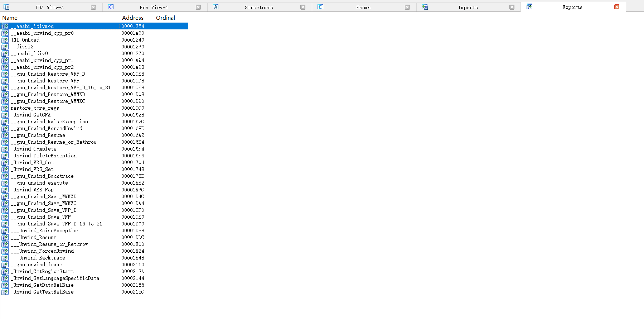Image resolution: width=644 pixels, height=319 pixels.
Task: Click the Exports tab icon
Action: click(529, 7)
